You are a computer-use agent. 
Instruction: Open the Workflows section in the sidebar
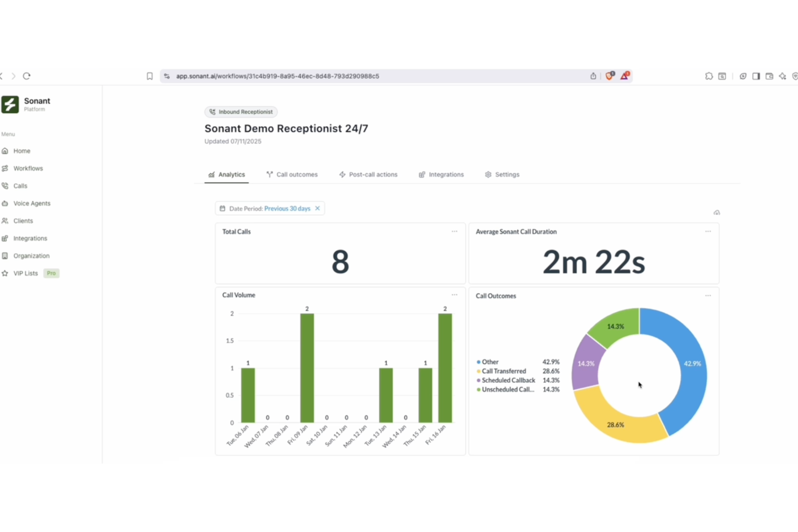click(x=28, y=168)
